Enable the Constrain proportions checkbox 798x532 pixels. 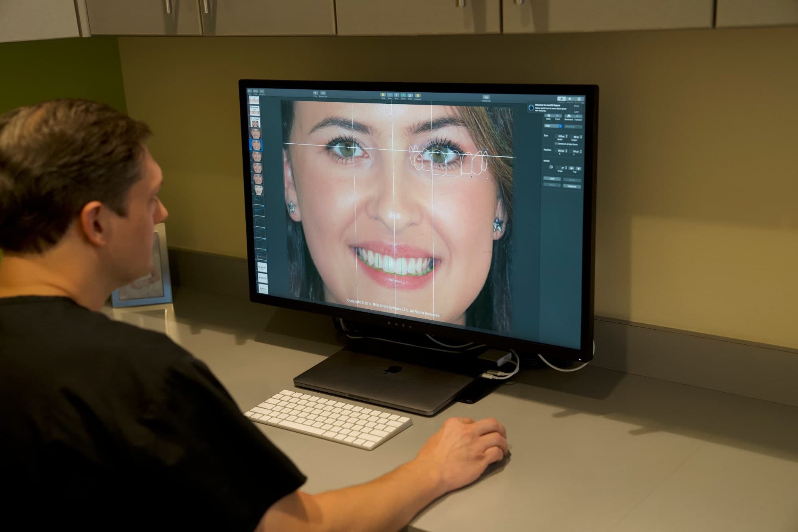pyautogui.click(x=556, y=144)
